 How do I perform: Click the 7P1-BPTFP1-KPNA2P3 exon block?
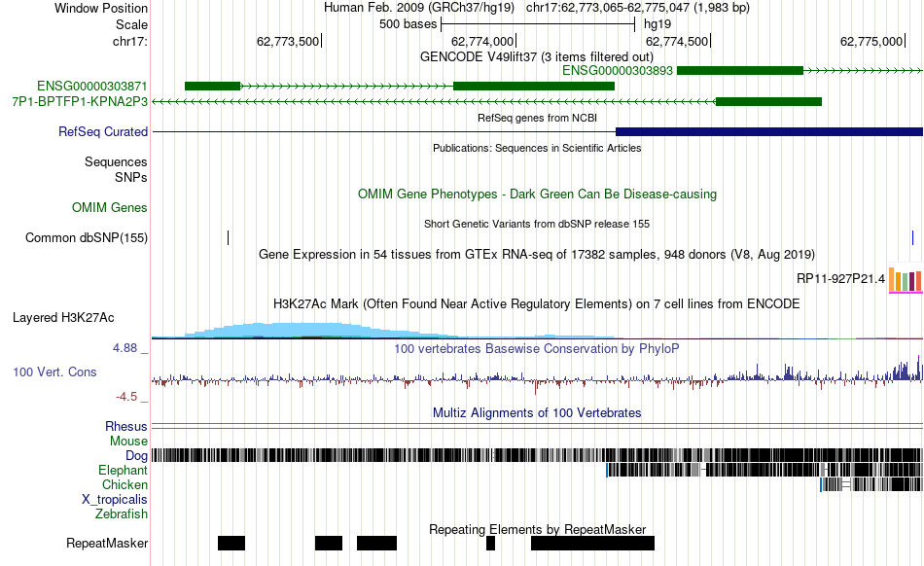(768, 101)
